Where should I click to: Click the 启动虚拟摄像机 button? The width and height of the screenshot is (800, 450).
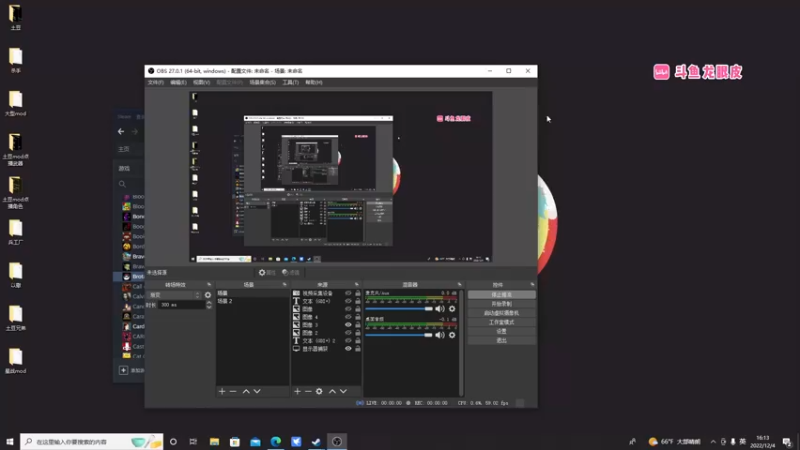[502, 313]
